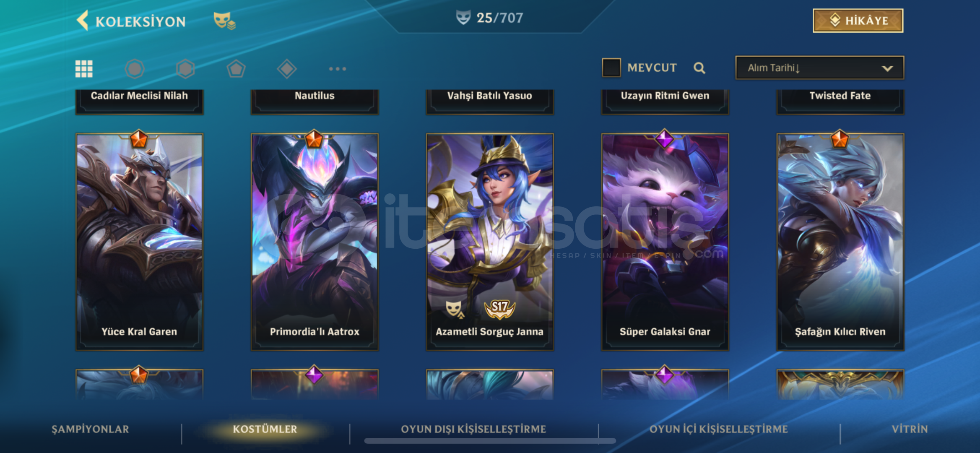Click the dropdown chevron arrow
This screenshot has width=980, height=453.
pyautogui.click(x=887, y=68)
